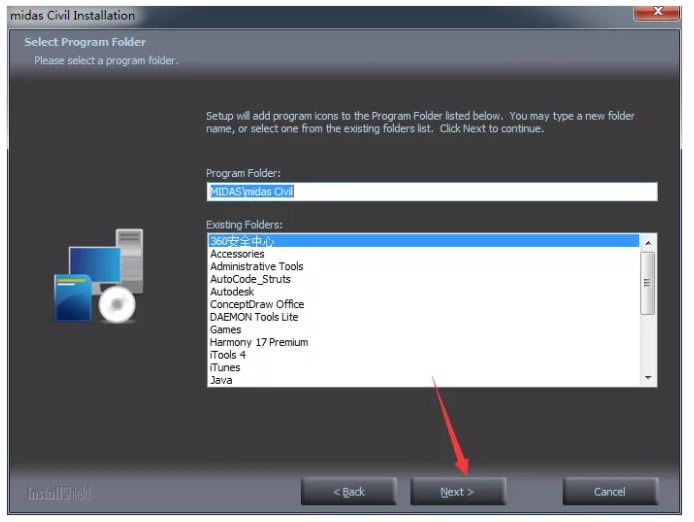Pick Autodesk from Existing Folders
694x522 pixels.
pyautogui.click(x=232, y=292)
